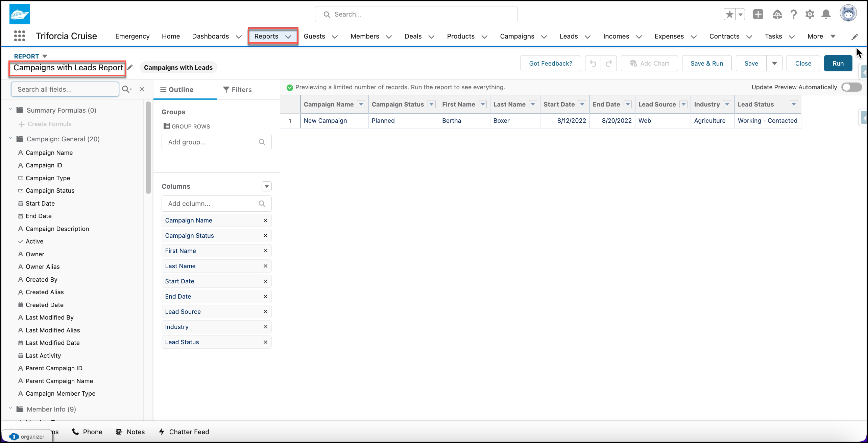Collapse the Campaign: General folder
This screenshot has width=868, height=443.
pyautogui.click(x=10, y=138)
